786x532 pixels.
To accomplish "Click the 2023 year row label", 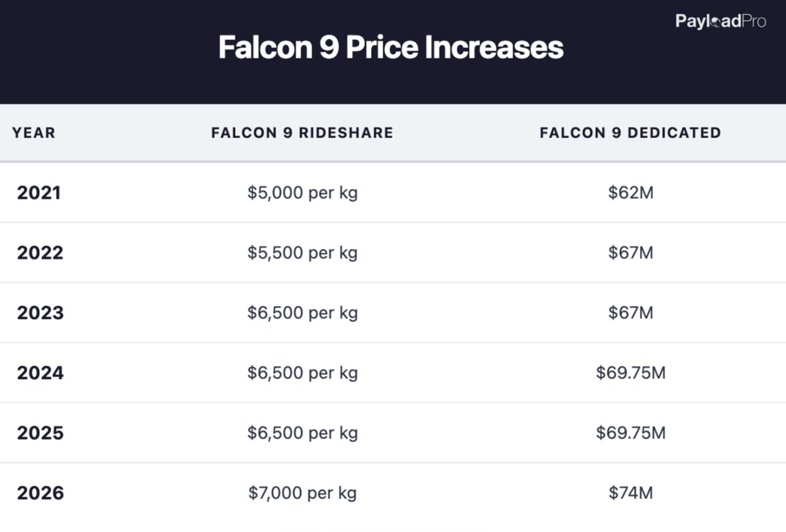I will [x=40, y=313].
